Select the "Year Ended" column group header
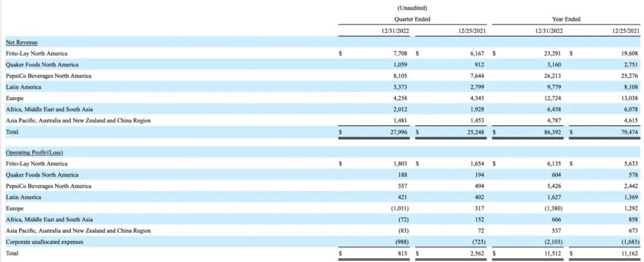Image resolution: width=644 pixels, height=262 pixels. [566, 19]
